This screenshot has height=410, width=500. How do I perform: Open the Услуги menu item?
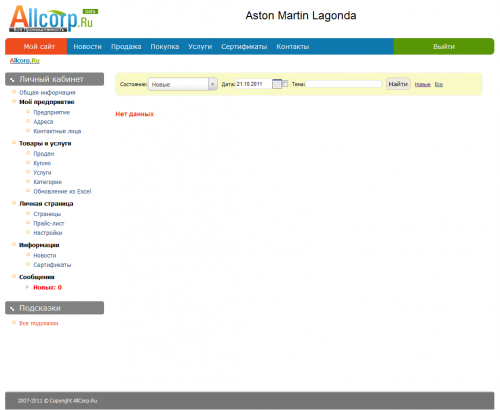click(x=200, y=47)
